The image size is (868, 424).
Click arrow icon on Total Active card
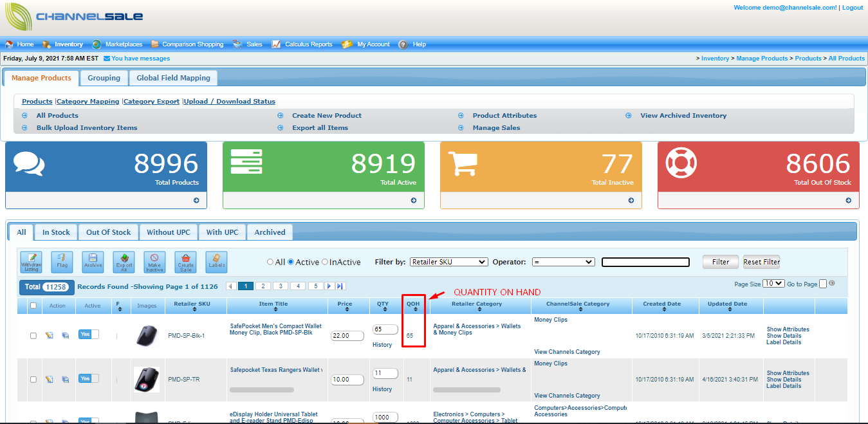coord(414,201)
